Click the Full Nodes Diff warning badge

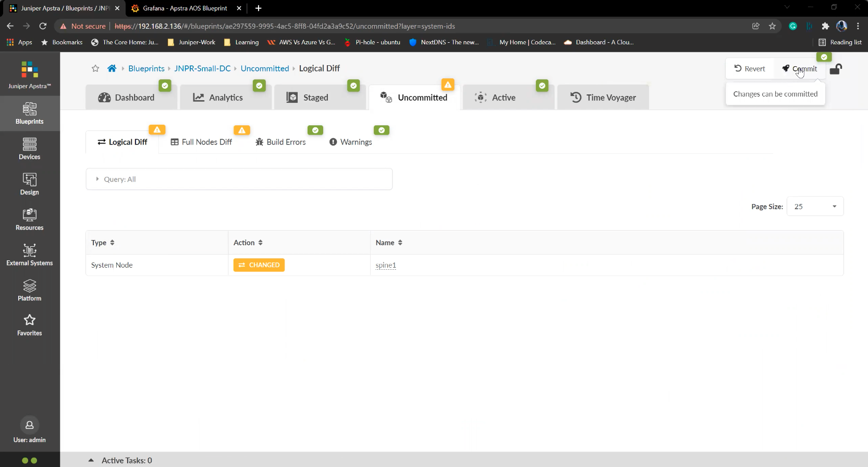pos(242,130)
